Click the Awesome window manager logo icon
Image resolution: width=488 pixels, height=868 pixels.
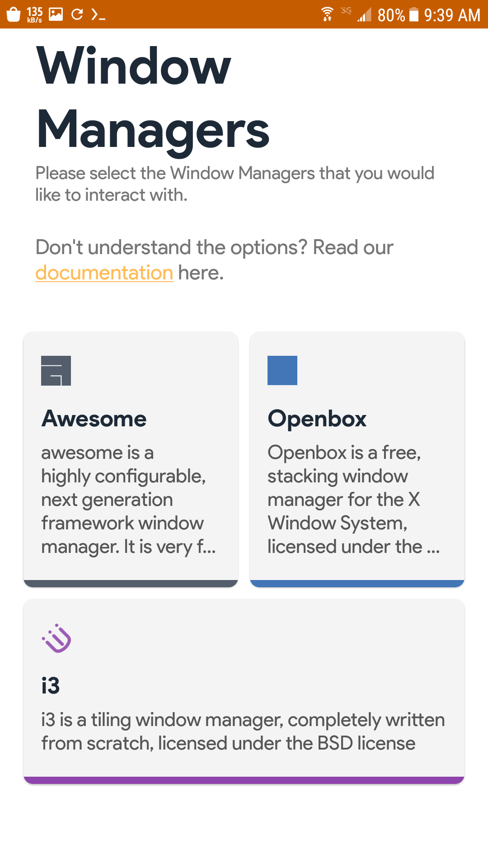coord(56,371)
